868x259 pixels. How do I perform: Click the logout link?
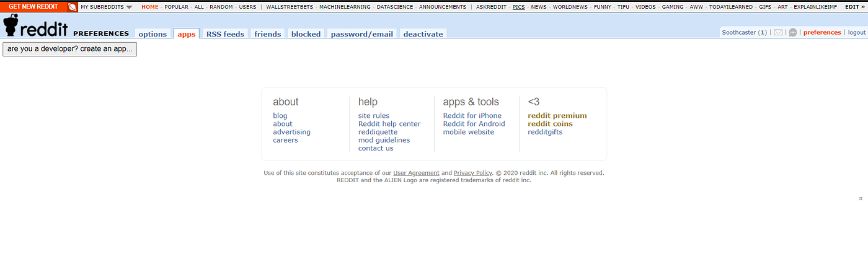857,32
